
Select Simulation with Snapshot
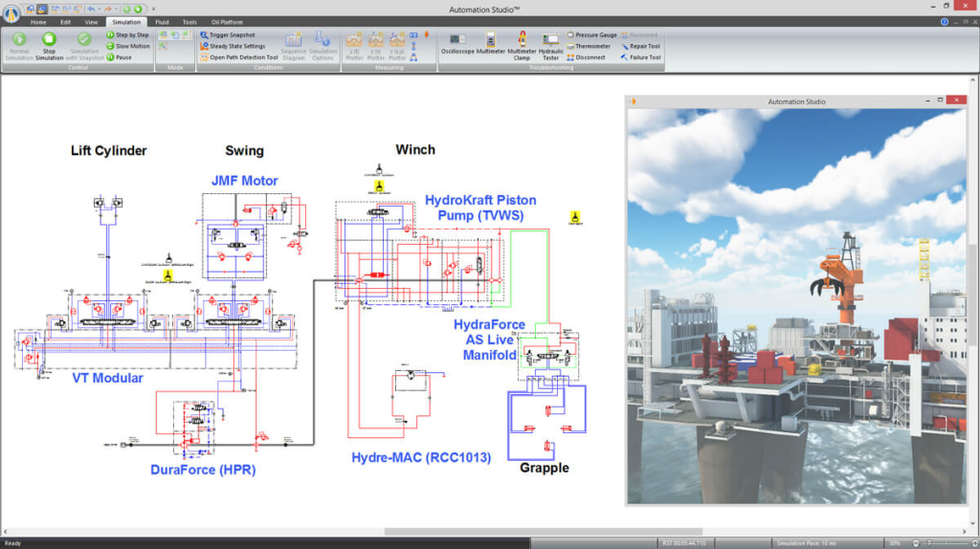click(x=84, y=47)
